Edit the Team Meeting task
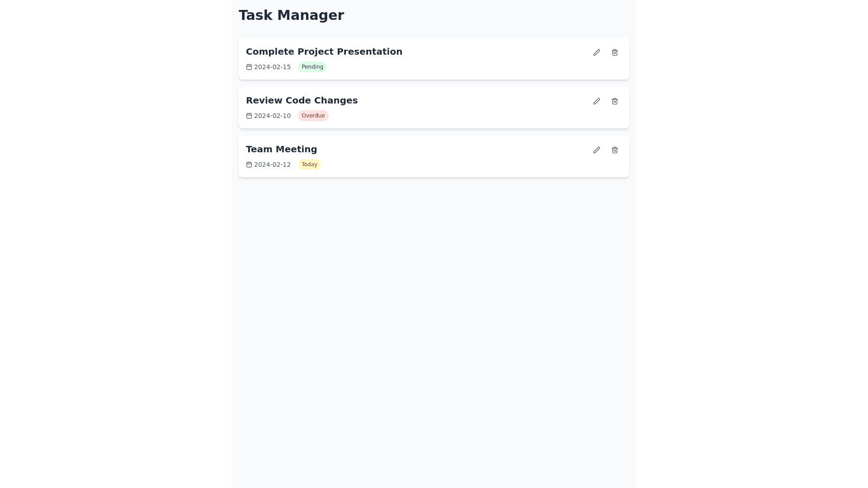868x488 pixels. coord(596,150)
